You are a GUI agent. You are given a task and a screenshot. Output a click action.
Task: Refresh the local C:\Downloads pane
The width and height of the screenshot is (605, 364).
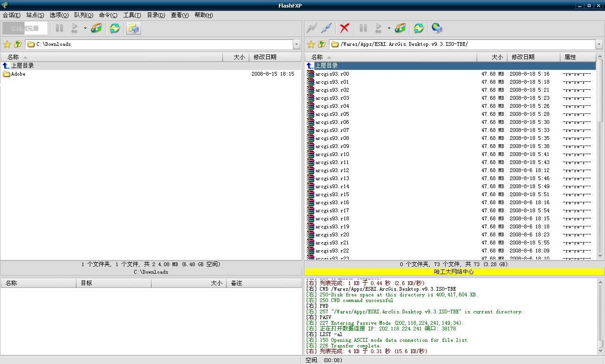(115, 28)
